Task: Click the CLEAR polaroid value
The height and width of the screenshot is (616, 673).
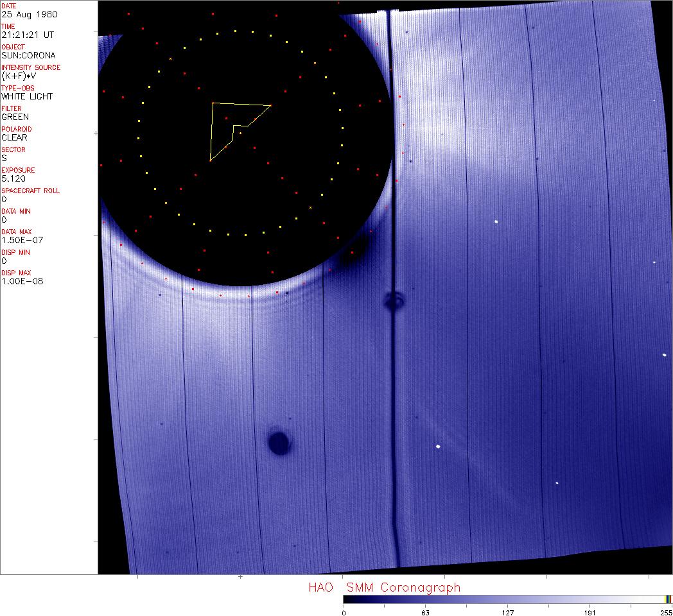Action: point(14,137)
